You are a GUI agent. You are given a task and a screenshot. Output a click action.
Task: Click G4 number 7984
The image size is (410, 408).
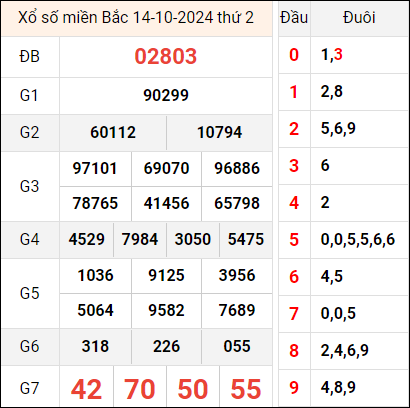click(x=140, y=239)
